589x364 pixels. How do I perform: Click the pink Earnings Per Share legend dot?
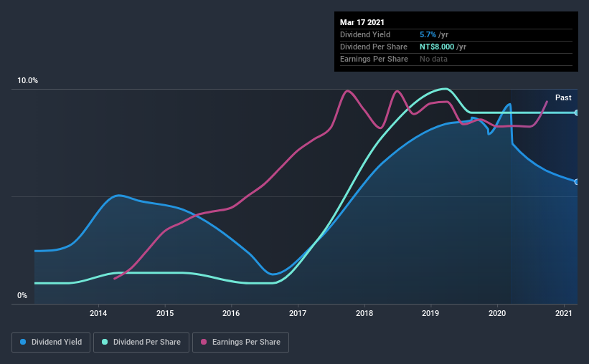pyautogui.click(x=204, y=342)
